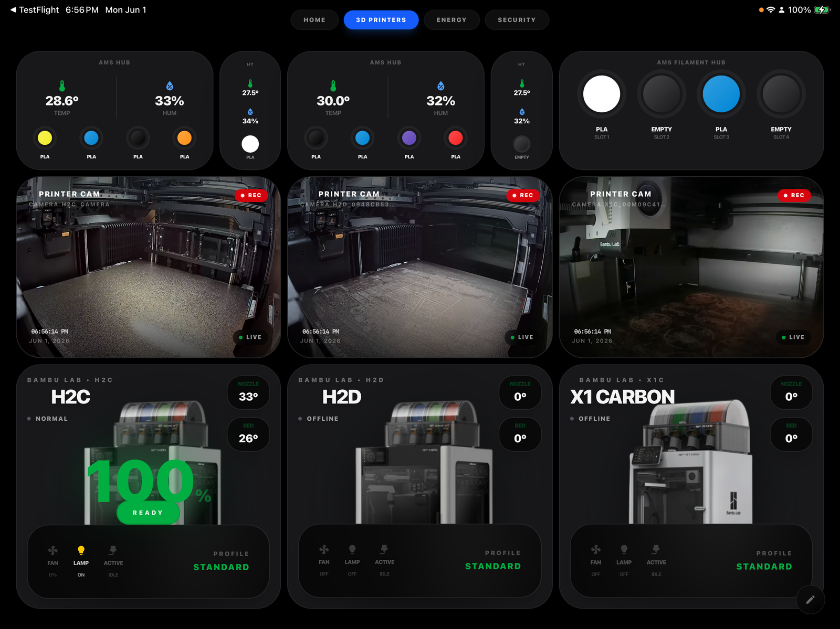Tap the humidity drop icon above 33%
Viewport: 840px width, 629px height.
pos(170,86)
